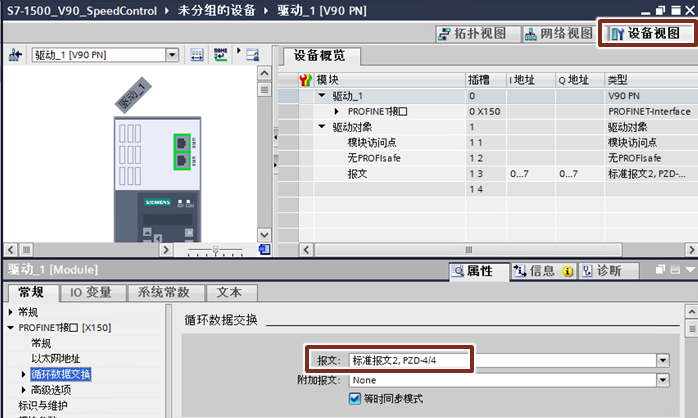
Task: Open the 信息 info panel tab
Action: coord(542,271)
